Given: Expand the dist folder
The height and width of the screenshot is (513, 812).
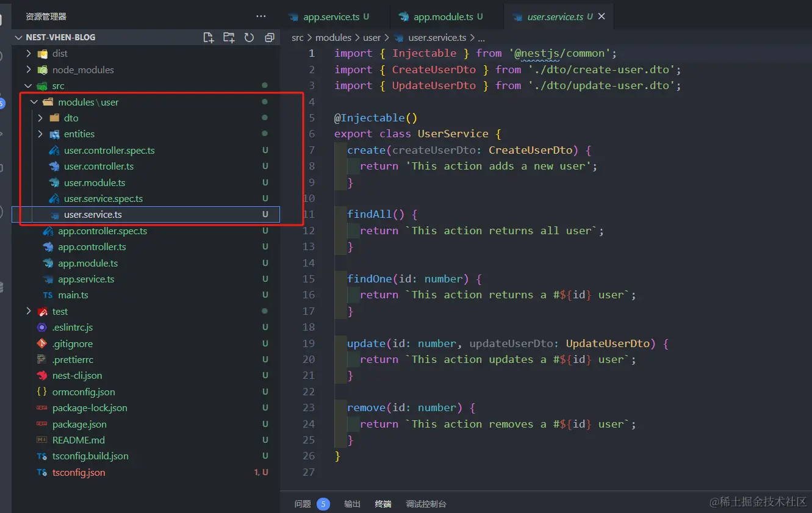Looking at the screenshot, I should [x=29, y=54].
